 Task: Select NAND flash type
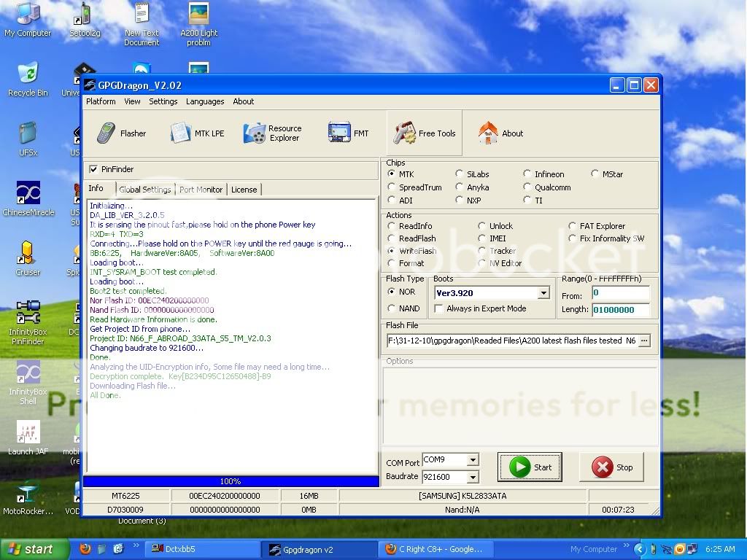(x=391, y=308)
